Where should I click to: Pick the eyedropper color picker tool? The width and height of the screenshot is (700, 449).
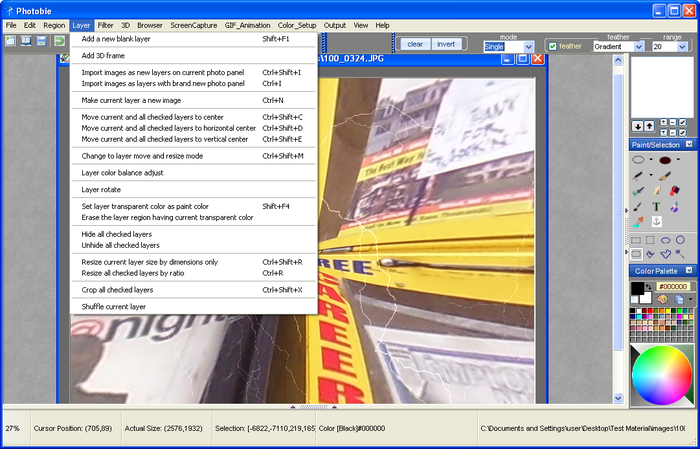[x=638, y=222]
